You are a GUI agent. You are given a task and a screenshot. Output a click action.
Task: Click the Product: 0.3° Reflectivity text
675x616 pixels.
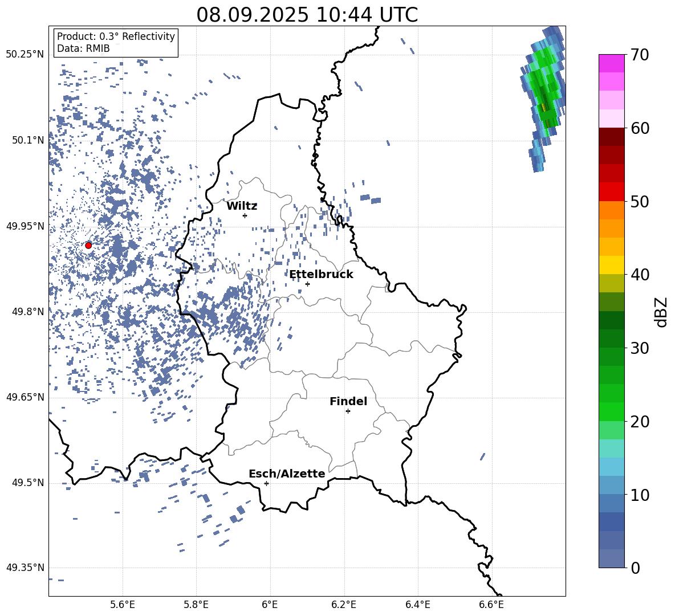116,36
